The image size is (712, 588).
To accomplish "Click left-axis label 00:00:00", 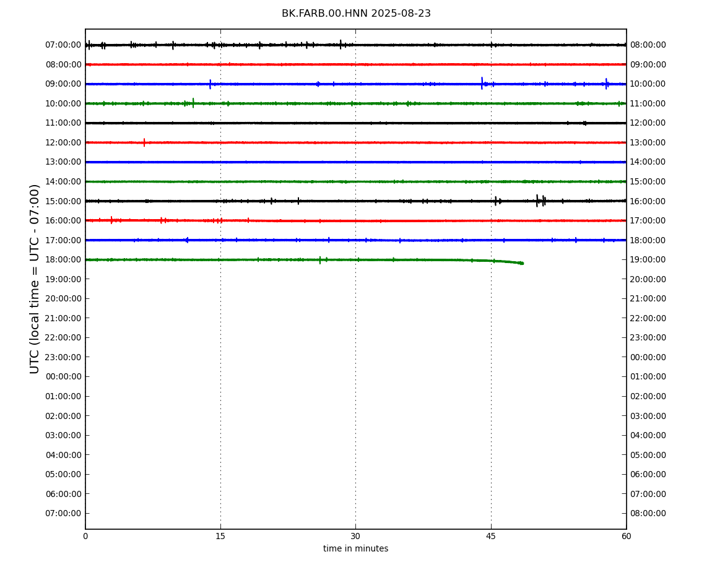I will point(63,376).
